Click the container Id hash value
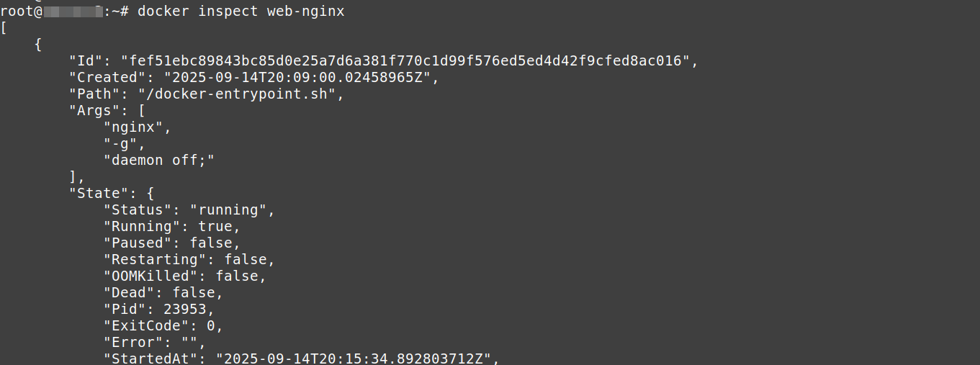Screen dimensions: 980x365 tap(406, 60)
